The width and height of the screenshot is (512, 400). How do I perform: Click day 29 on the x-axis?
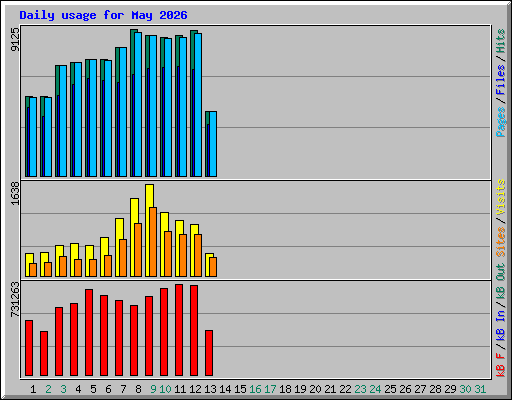[450, 389]
